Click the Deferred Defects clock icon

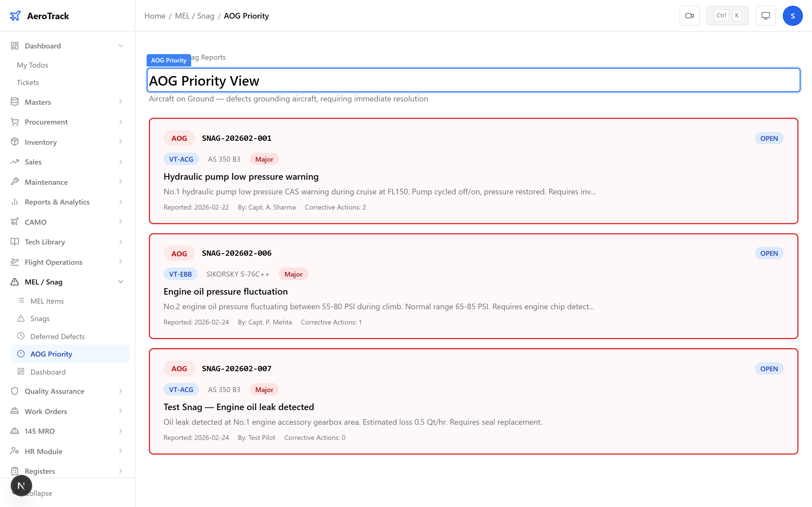pyautogui.click(x=21, y=336)
